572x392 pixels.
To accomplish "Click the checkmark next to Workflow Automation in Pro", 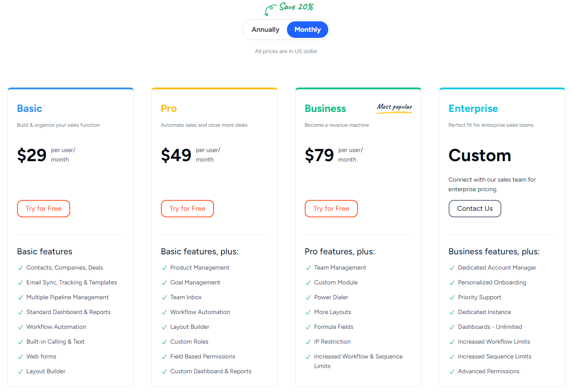I will tap(164, 312).
